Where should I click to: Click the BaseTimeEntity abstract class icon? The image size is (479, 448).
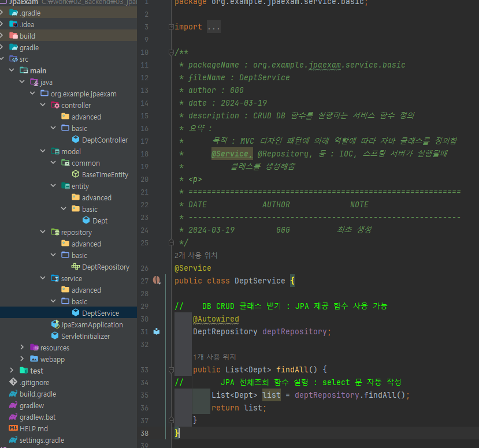[76, 174]
